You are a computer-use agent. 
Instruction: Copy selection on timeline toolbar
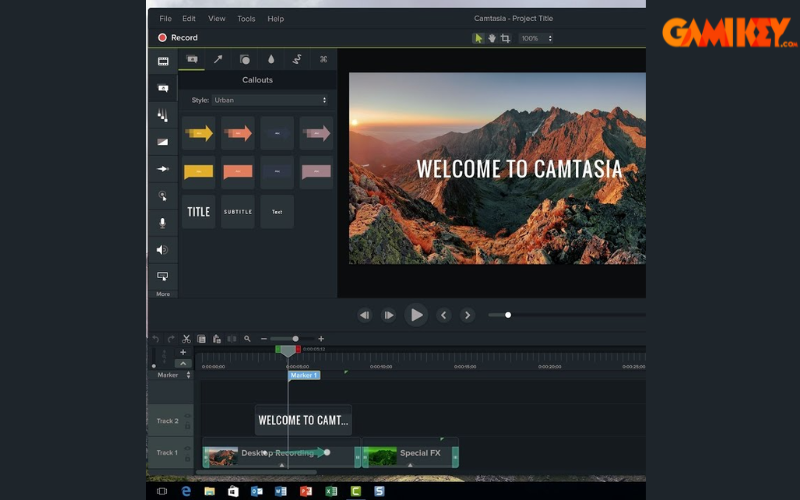tap(202, 339)
